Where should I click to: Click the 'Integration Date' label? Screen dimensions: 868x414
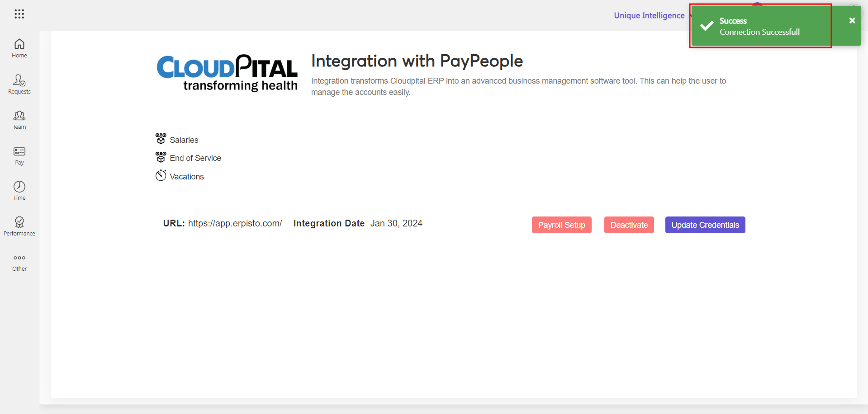coord(329,223)
